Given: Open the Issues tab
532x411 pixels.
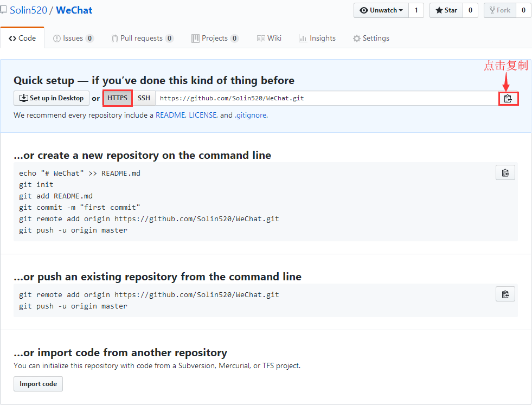Looking at the screenshot, I should [73, 38].
